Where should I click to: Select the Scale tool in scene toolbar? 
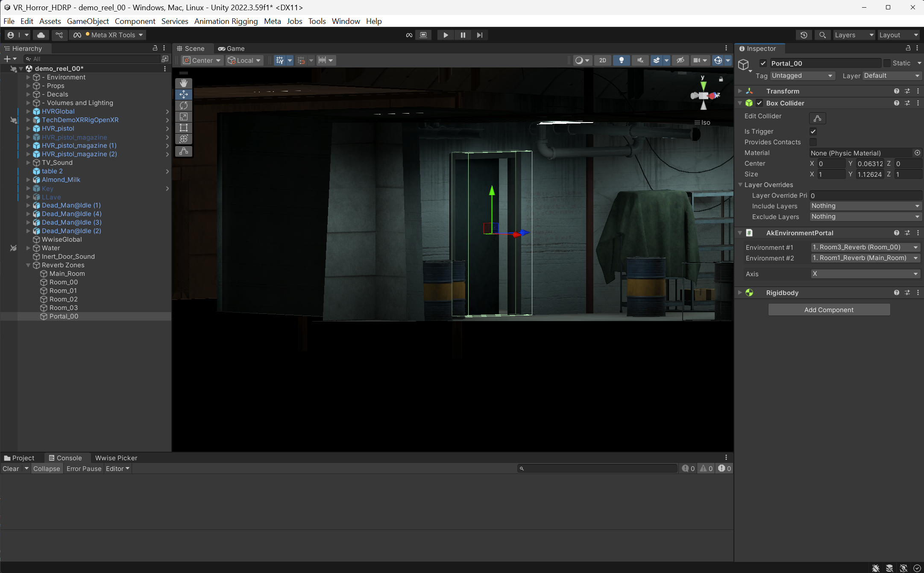point(184,117)
